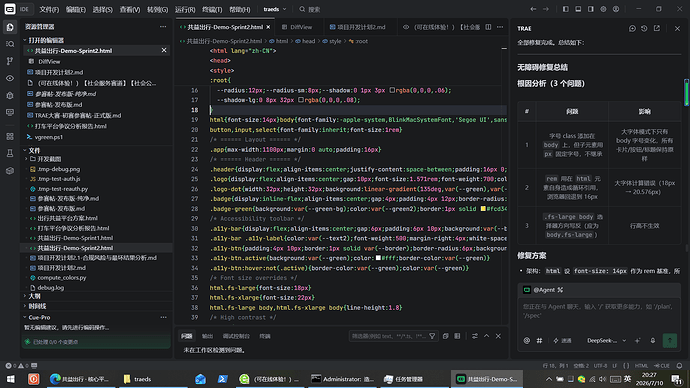Click the @ mention icon in chat input

(527, 340)
